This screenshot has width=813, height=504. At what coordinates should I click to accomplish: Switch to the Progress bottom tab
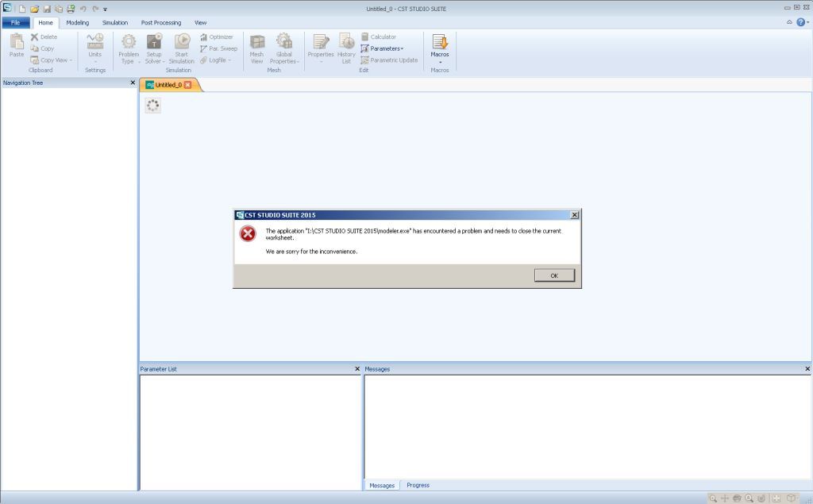[x=418, y=485]
